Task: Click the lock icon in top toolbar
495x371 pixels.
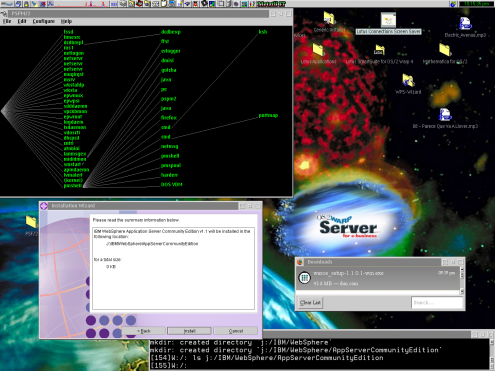Action: pyautogui.click(x=26, y=4)
